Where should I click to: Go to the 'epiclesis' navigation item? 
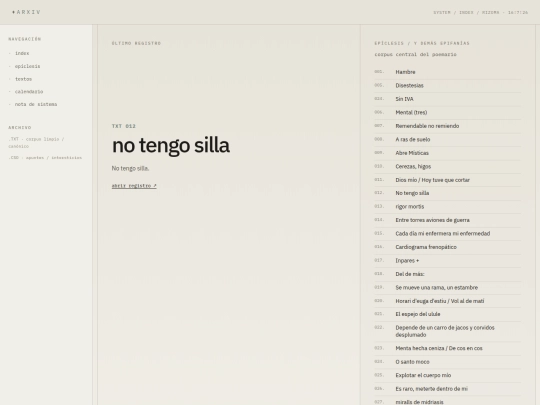coord(28,66)
